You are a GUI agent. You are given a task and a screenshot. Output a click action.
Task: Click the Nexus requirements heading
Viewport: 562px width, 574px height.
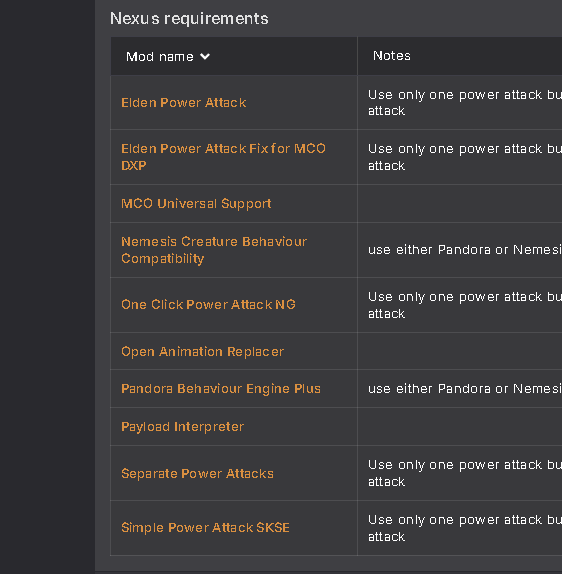[x=189, y=18]
